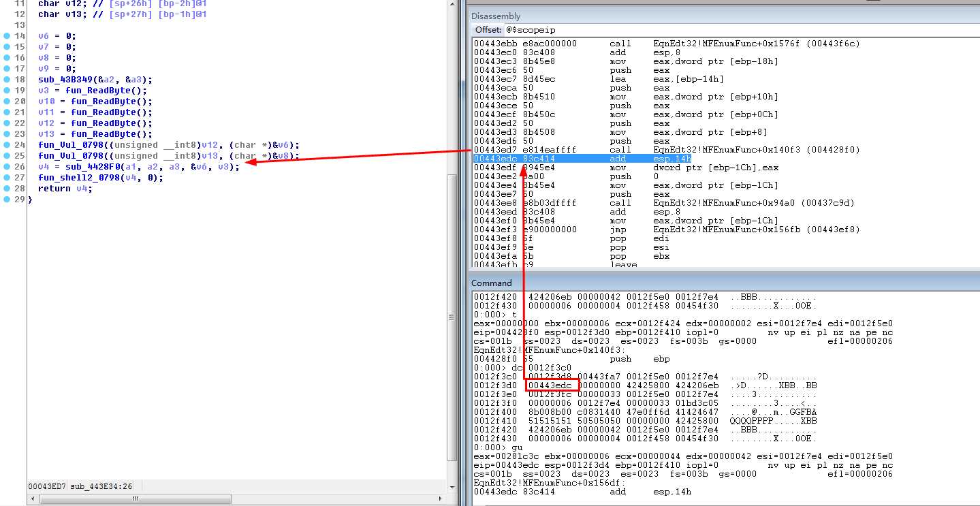
Task: Click pseudocode horizontal scrollbar left arrow
Action: [x=32, y=499]
